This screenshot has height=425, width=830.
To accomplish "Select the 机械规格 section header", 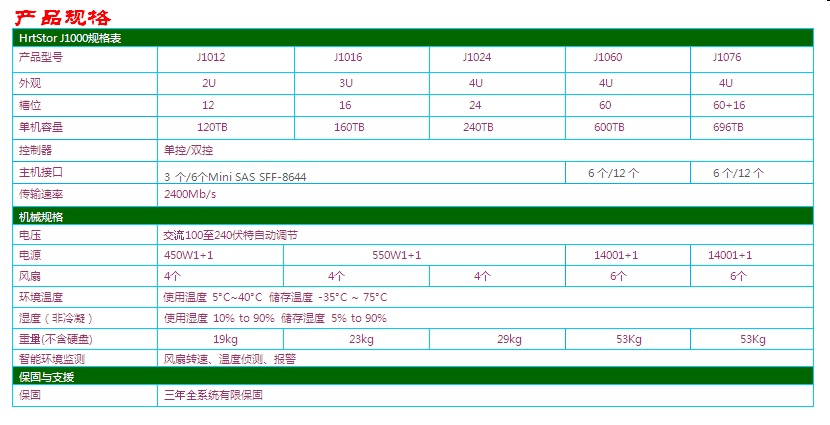I will 42,216.
